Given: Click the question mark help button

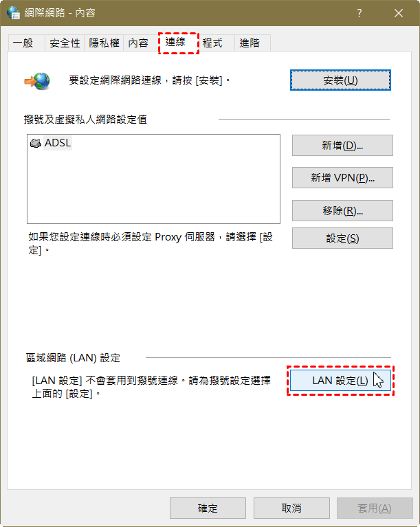Looking at the screenshot, I should (359, 13).
